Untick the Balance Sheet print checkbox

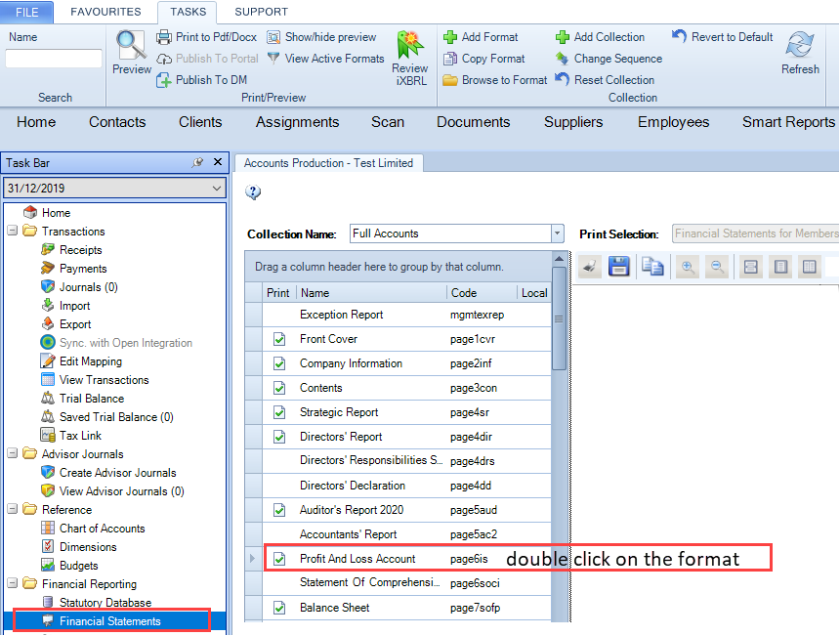tap(279, 608)
